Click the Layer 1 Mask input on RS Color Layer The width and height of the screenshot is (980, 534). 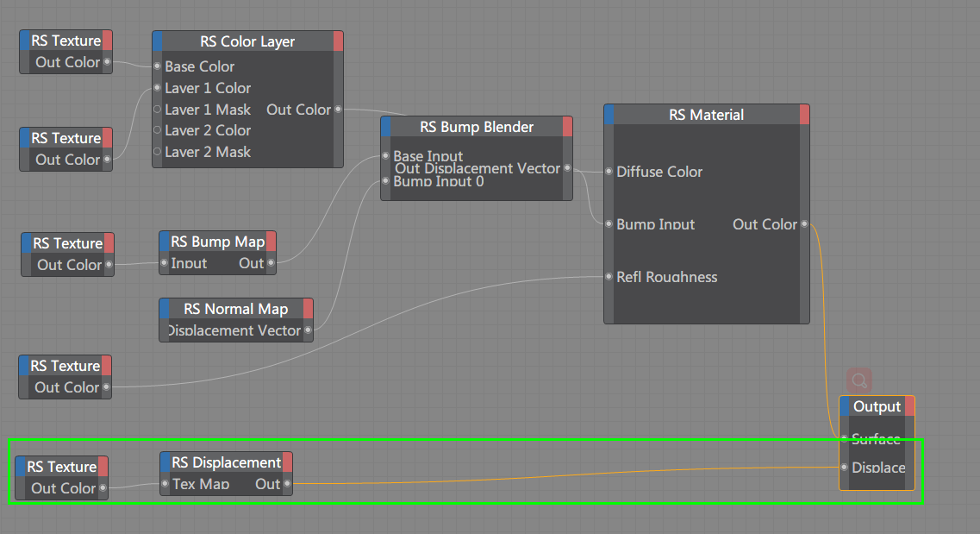point(159,110)
